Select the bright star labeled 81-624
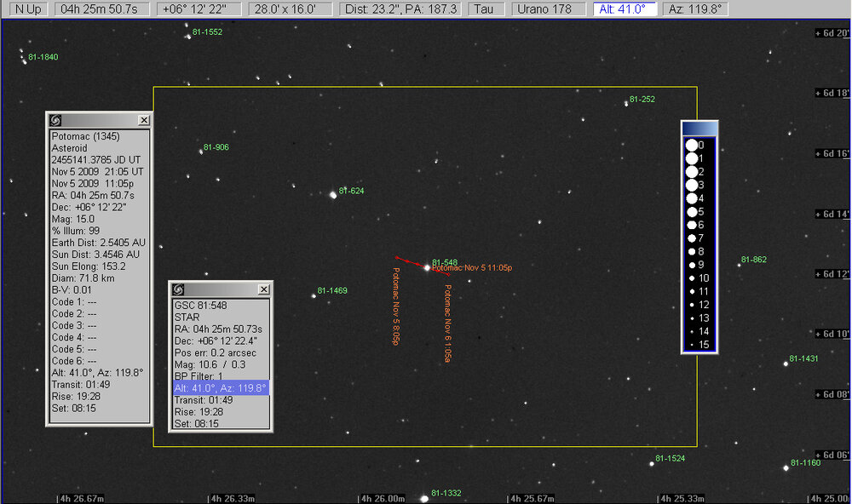The image size is (852, 504). 333,194
